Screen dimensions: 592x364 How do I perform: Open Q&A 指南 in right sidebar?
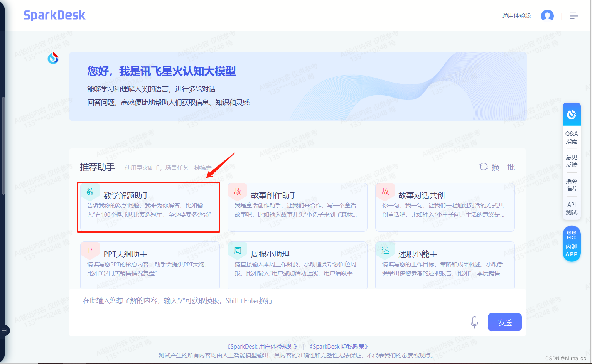(x=572, y=138)
